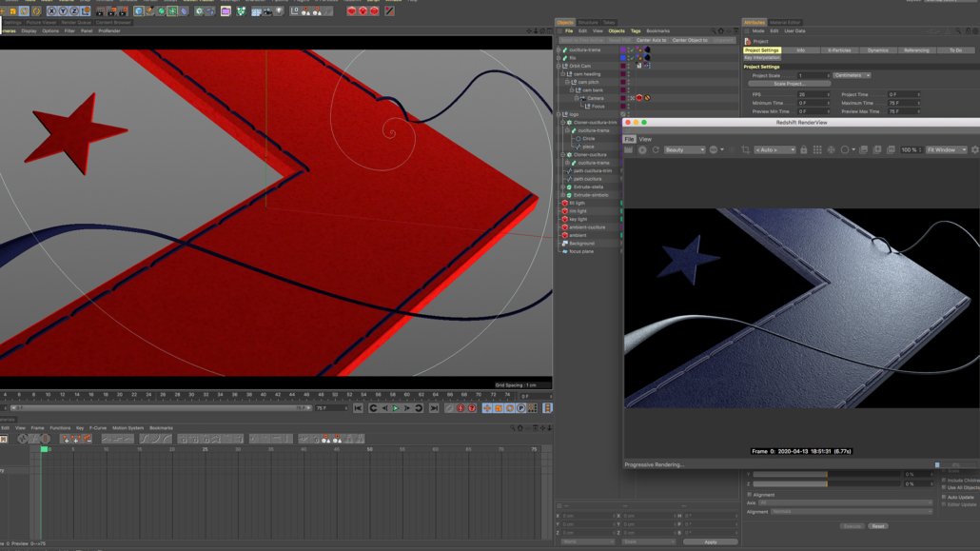The image size is (980, 551).
Task: Step to the next frame
Action: tap(407, 408)
